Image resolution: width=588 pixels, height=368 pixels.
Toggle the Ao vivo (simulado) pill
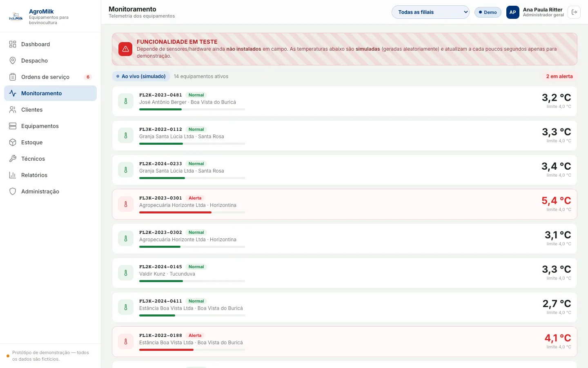pos(141,76)
